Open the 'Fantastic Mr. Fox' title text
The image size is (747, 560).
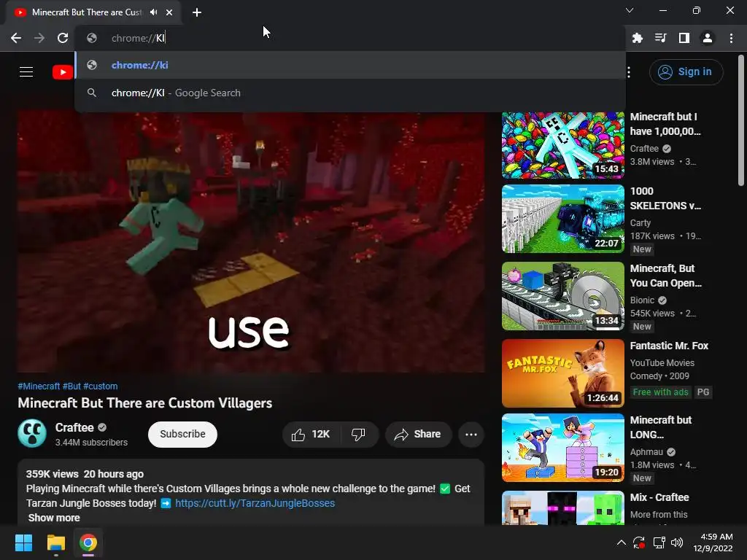[669, 346]
